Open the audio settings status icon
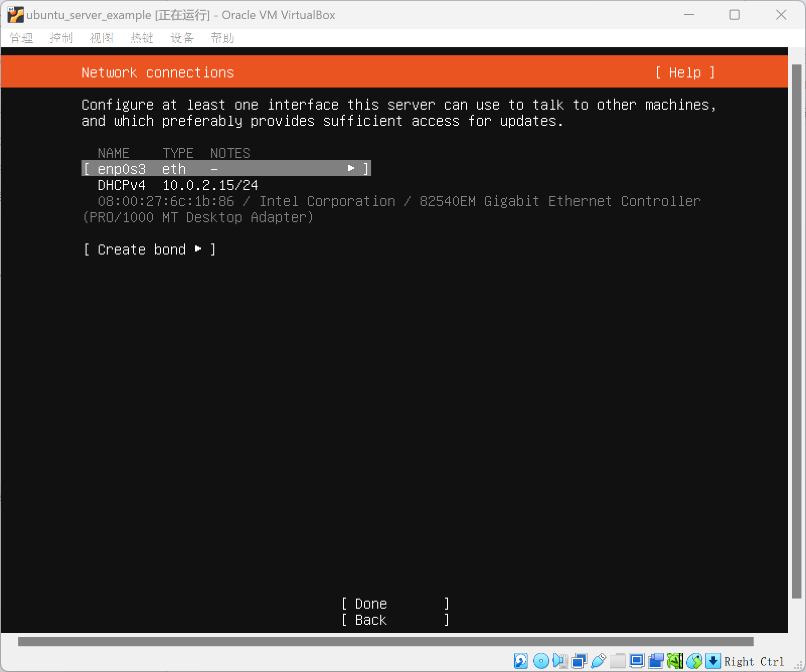 [560, 660]
